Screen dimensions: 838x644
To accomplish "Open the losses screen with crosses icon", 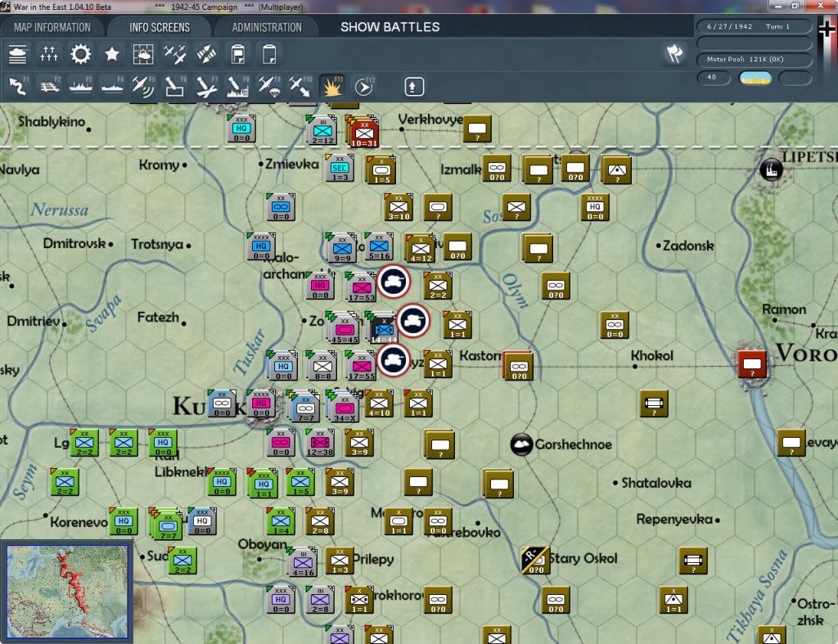I will [x=48, y=55].
